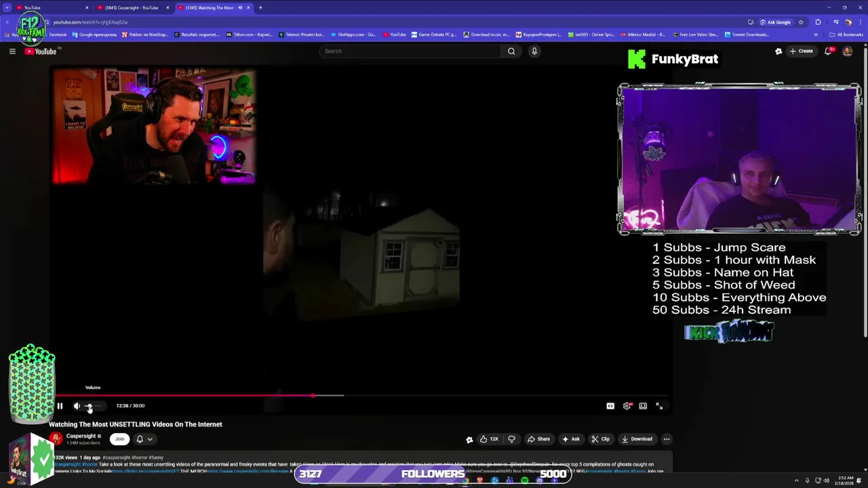Image resolution: width=868 pixels, height=488 pixels.
Task: Open the player settings gear
Action: pyautogui.click(x=627, y=406)
